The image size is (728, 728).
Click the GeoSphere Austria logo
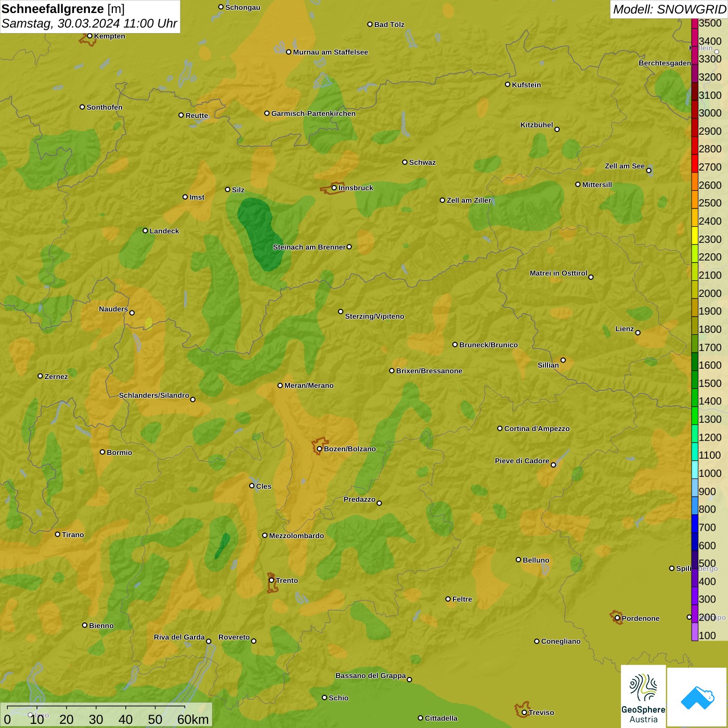pyautogui.click(x=643, y=696)
